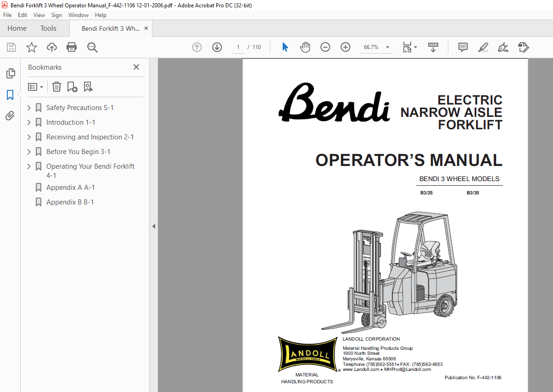Zoom in on the page
This screenshot has height=392, width=553.
pyautogui.click(x=345, y=47)
